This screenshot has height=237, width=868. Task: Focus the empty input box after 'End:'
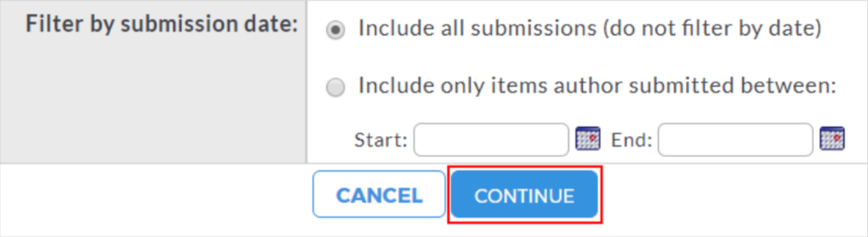click(x=735, y=140)
